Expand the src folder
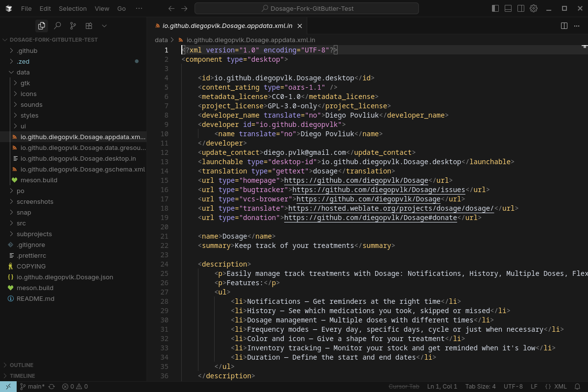 (x=21, y=223)
